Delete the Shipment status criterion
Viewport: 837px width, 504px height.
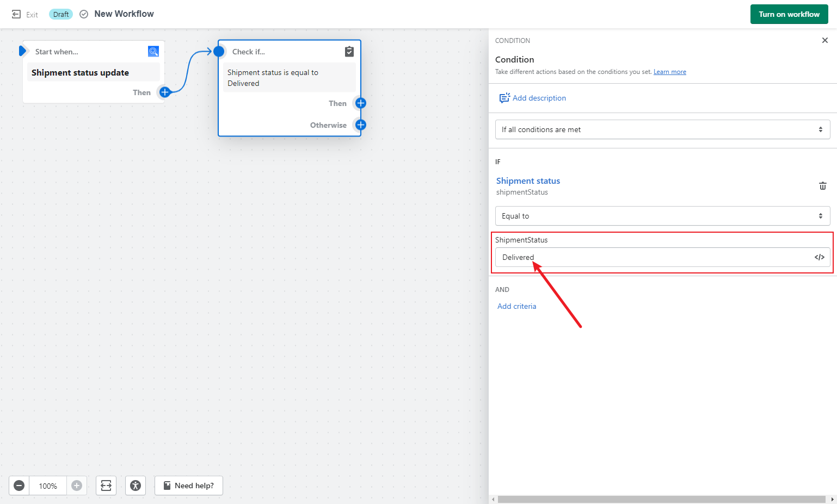click(822, 186)
